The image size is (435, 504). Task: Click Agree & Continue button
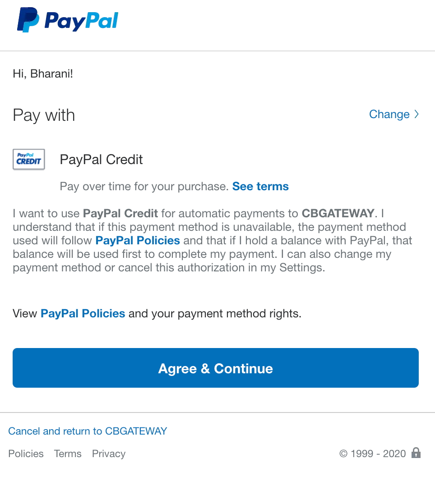216,368
